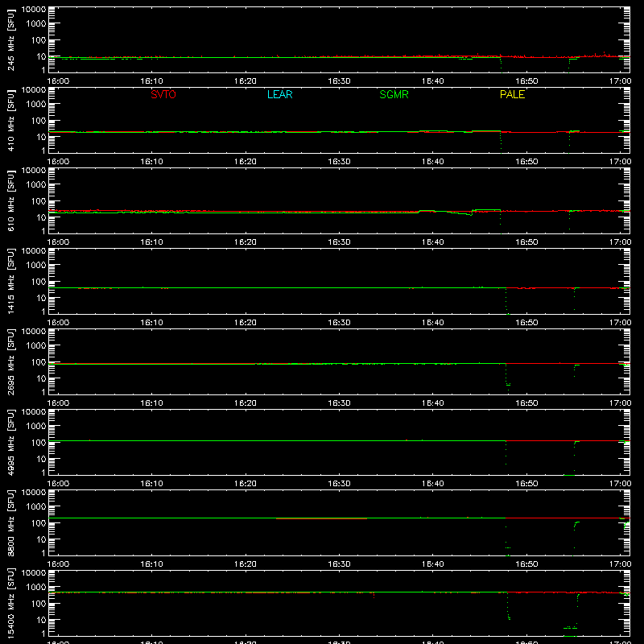Click the 16:20 label under the 2695 MHz panel
The height and width of the screenshot is (644, 644).
[x=246, y=403]
